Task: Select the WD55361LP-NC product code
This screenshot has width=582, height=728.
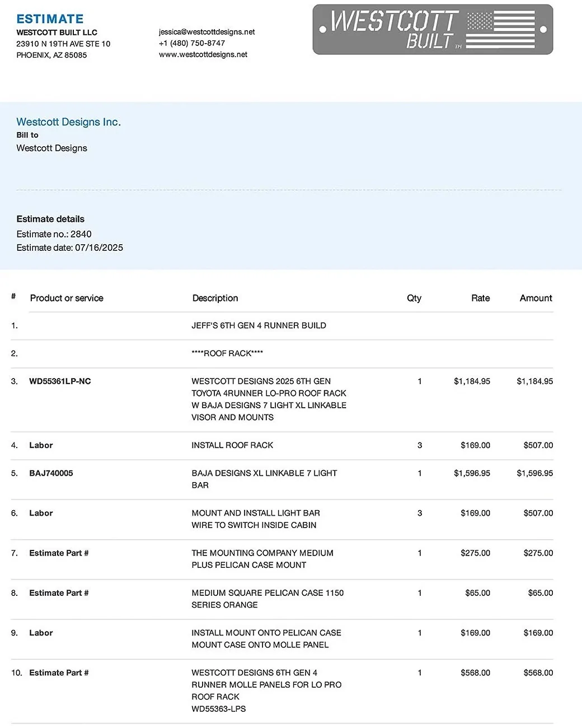Action: coord(60,381)
